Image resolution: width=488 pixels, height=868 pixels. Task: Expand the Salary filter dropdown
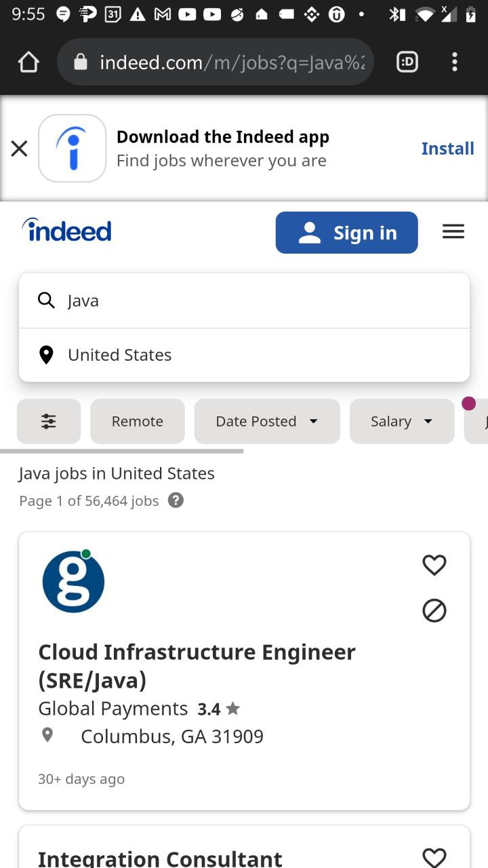coord(402,421)
